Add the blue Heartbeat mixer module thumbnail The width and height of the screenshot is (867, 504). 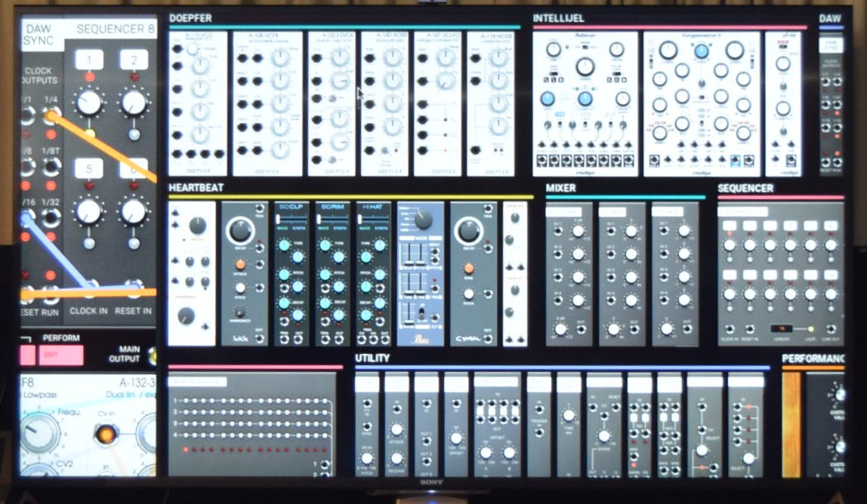click(x=420, y=274)
